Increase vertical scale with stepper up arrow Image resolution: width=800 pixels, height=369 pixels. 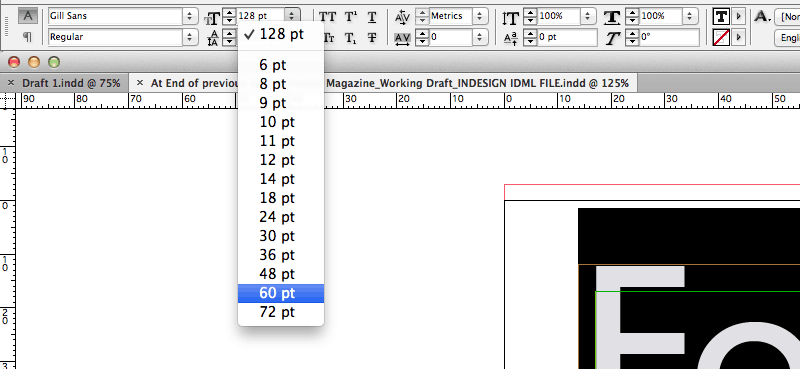pos(531,13)
